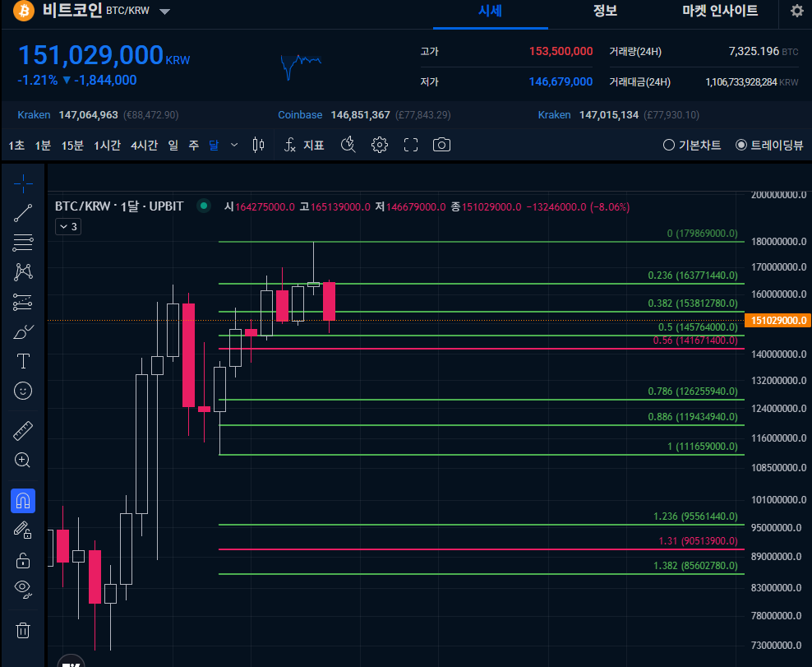
Task: Select the 달 (month) interval
Action: tap(214, 145)
